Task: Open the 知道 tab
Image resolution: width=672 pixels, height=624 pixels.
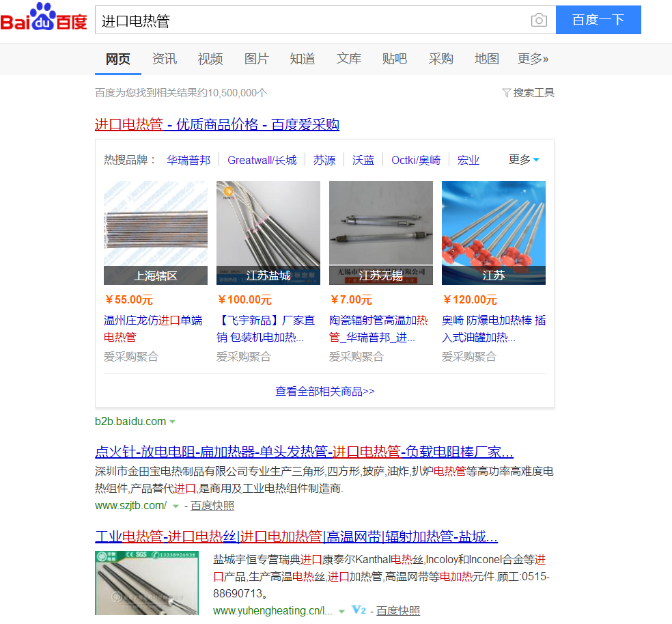Action: tap(303, 59)
